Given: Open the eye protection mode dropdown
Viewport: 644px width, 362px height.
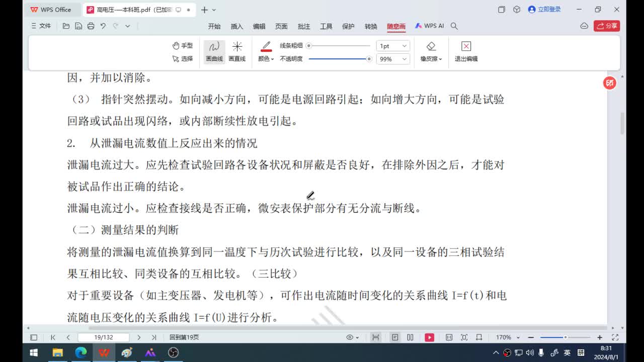Looking at the screenshot, I should pyautogui.click(x=352, y=337).
